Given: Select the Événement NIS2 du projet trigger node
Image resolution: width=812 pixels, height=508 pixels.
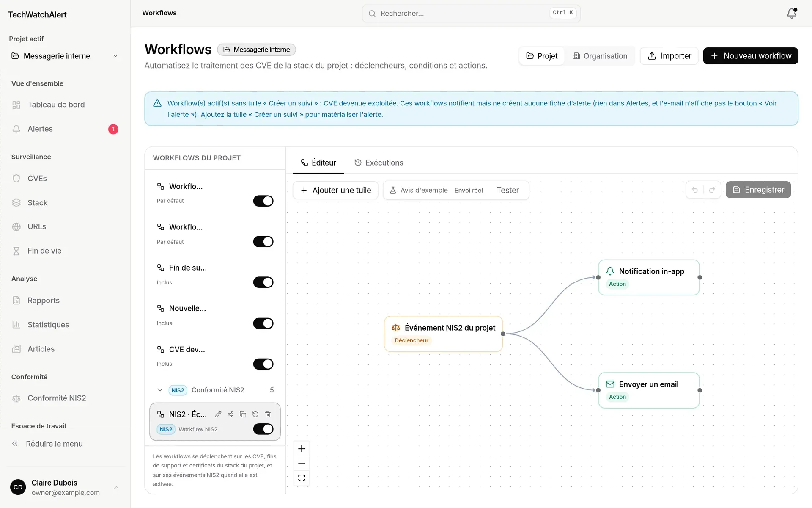Looking at the screenshot, I should coord(443,334).
